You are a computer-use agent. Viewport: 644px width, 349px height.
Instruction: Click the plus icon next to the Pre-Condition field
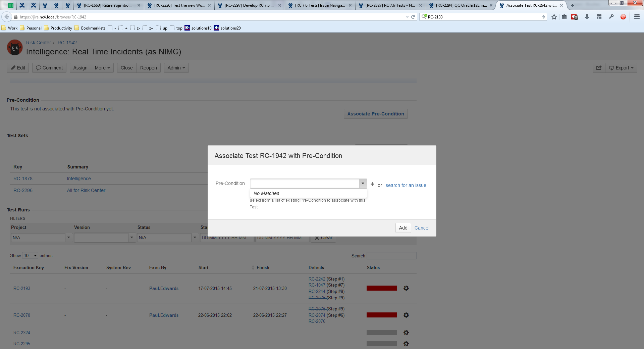[372, 184]
